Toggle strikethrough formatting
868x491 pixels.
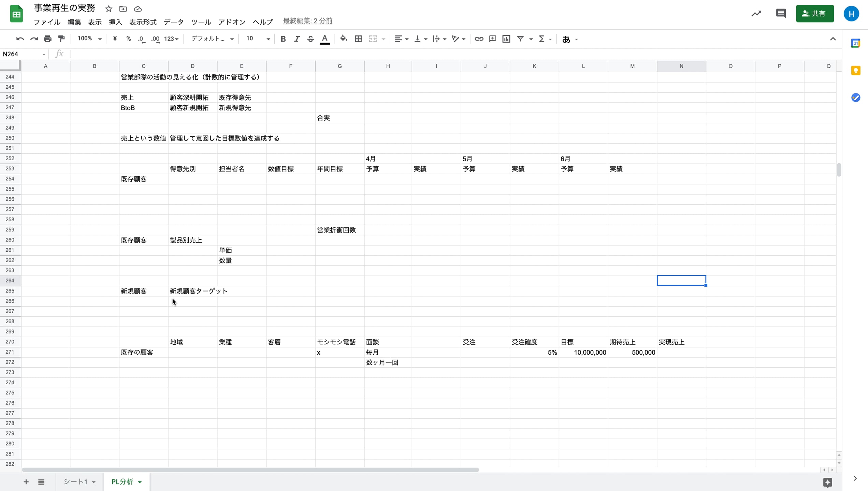[310, 39]
